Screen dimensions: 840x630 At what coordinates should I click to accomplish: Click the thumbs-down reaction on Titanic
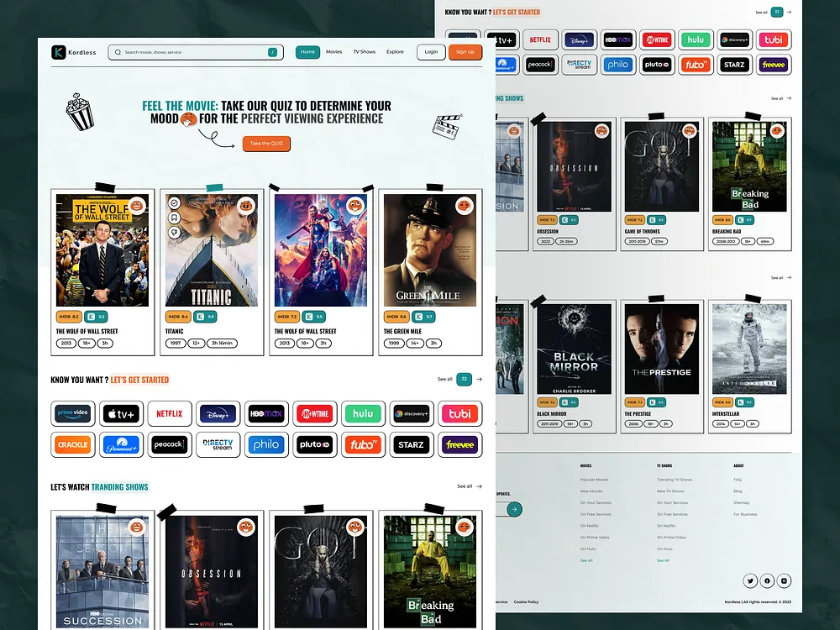pyautogui.click(x=174, y=232)
